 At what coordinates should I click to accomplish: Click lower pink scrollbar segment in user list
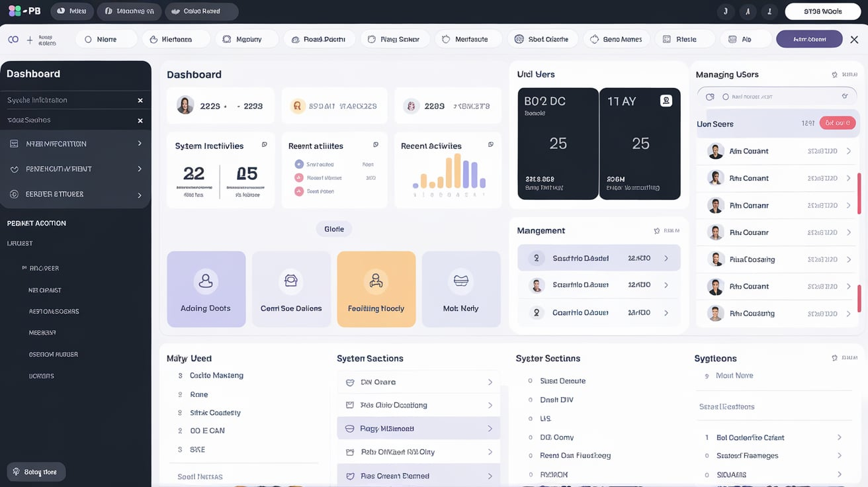859,299
